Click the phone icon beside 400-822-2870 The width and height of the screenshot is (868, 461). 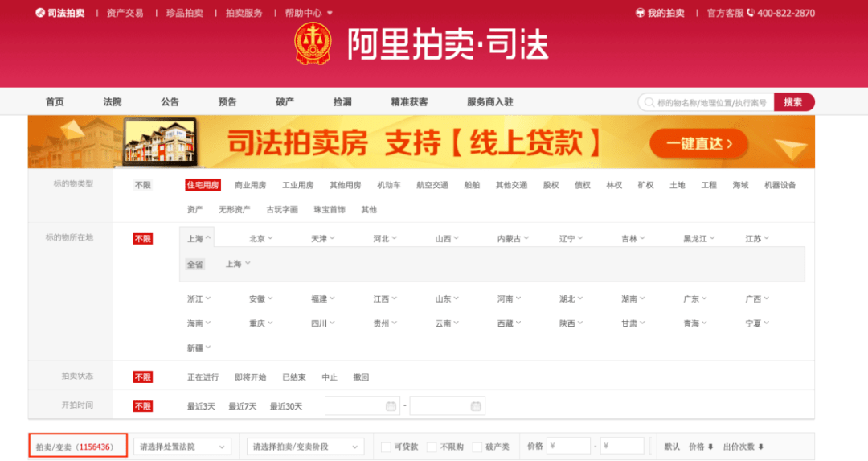point(751,12)
